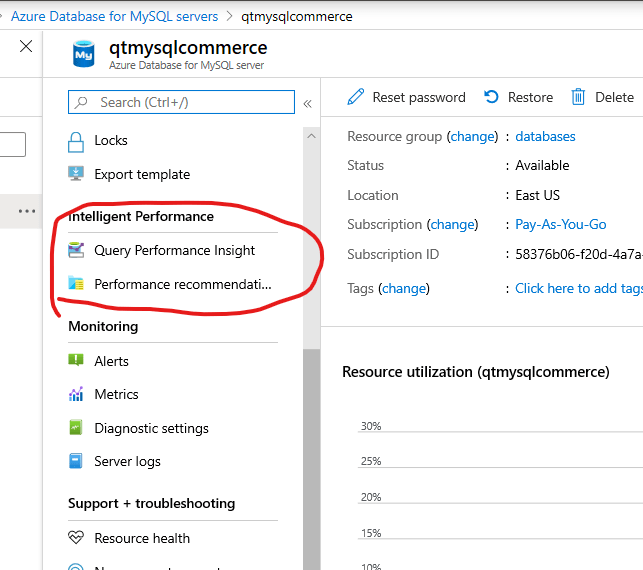Click 'Click here to add tags' link

click(579, 288)
